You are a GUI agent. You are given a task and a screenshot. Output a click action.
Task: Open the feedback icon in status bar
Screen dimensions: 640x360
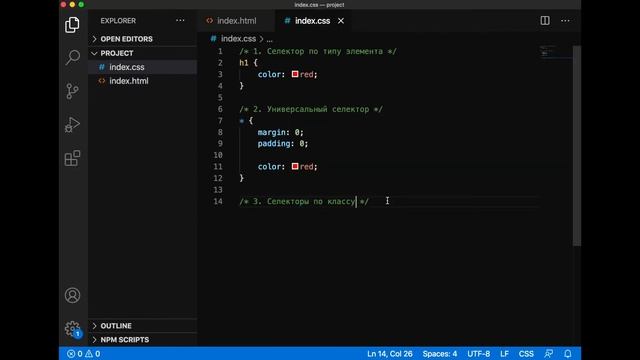(549, 354)
